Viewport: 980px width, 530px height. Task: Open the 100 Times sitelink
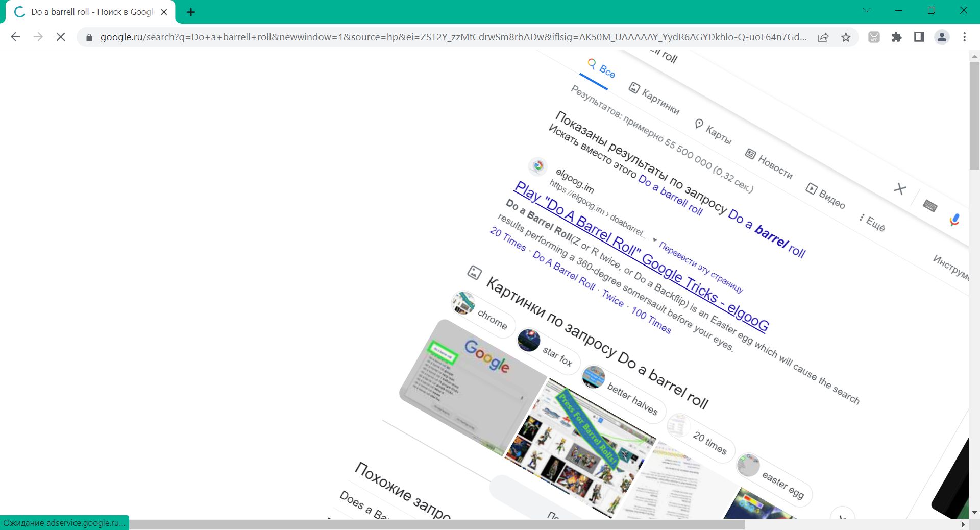651,320
